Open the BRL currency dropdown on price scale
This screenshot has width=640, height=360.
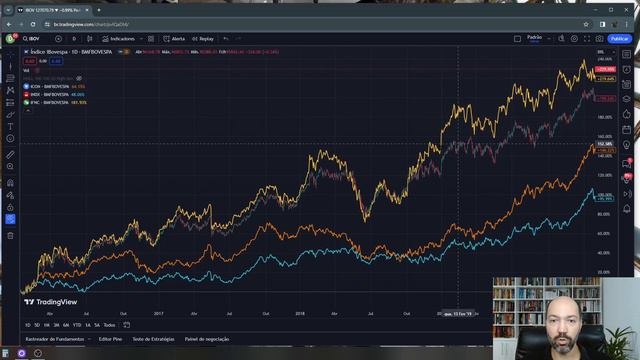click(606, 52)
